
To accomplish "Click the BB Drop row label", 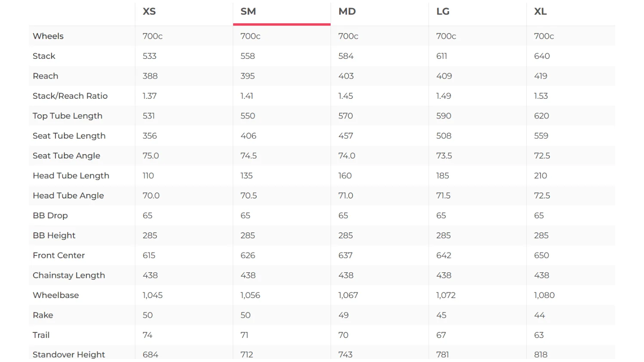I will point(50,216).
